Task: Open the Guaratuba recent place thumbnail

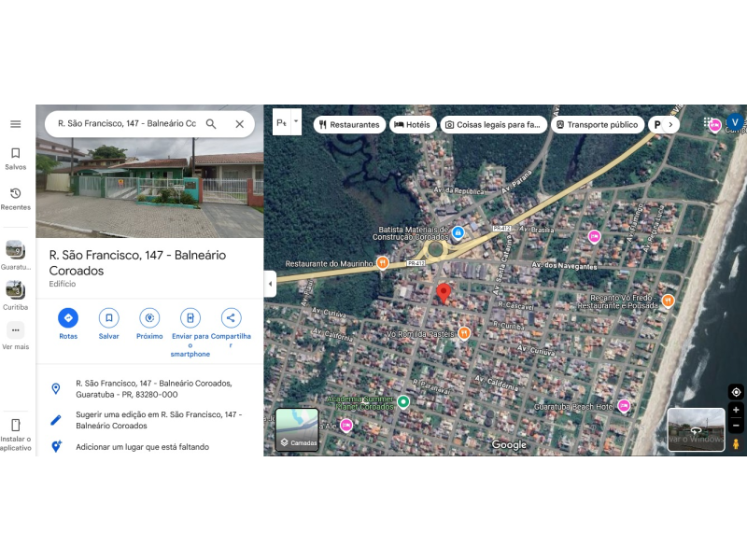Action: coord(15,249)
